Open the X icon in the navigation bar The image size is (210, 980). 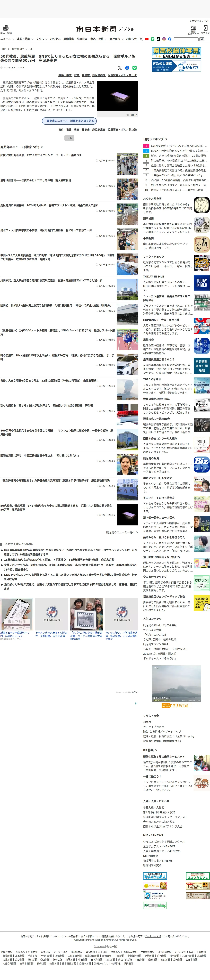(x=141, y=39)
